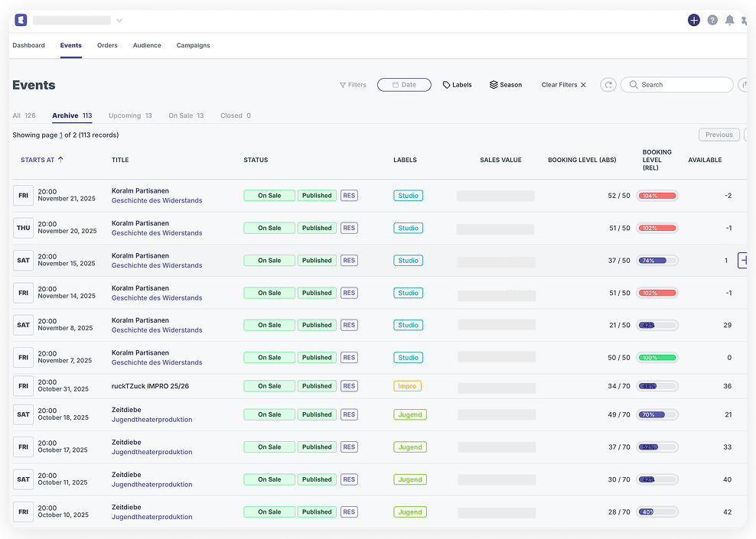Open Geschichte des Widerstands for November 21

pos(157,201)
